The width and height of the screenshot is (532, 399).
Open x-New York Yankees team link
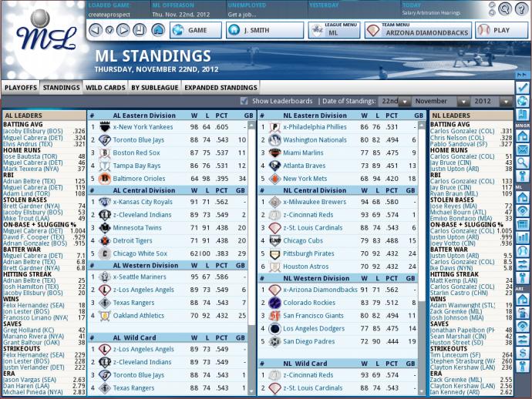tap(143, 127)
